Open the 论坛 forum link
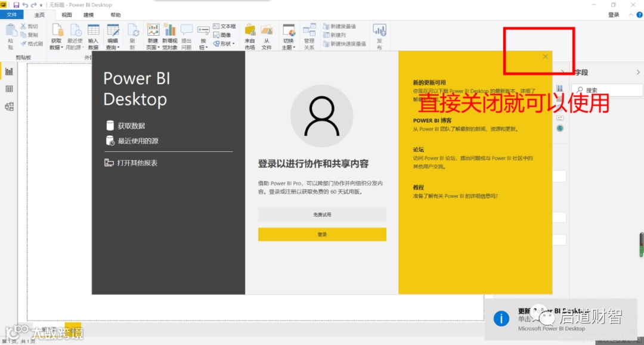Viewport: 644px width, 345px height. (x=419, y=150)
